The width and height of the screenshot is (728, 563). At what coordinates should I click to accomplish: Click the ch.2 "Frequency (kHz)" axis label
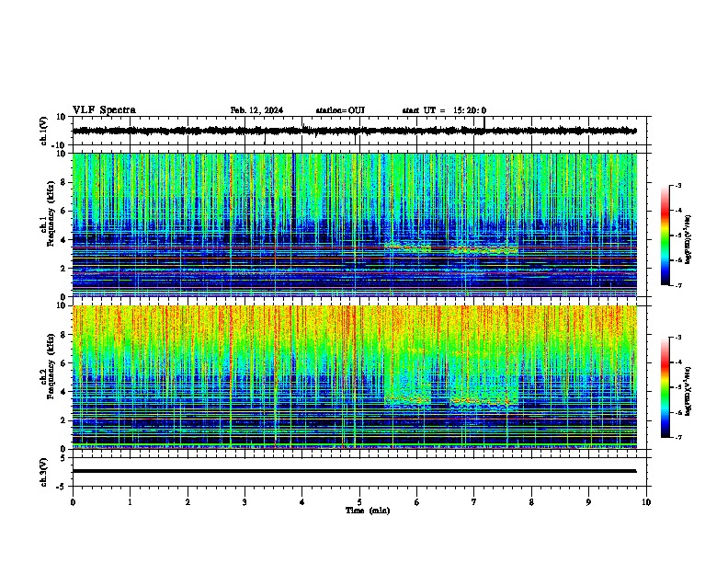coord(51,366)
